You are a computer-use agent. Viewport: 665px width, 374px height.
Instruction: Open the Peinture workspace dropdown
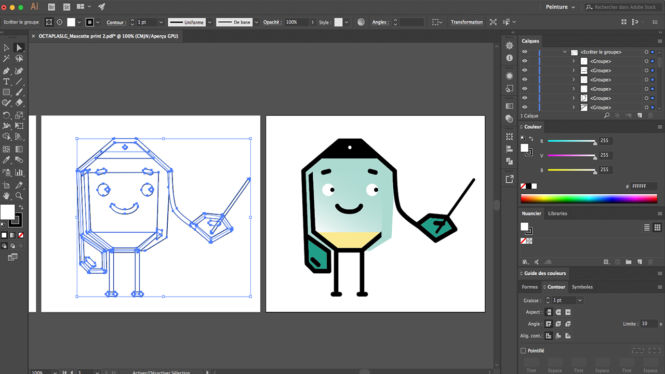click(560, 7)
